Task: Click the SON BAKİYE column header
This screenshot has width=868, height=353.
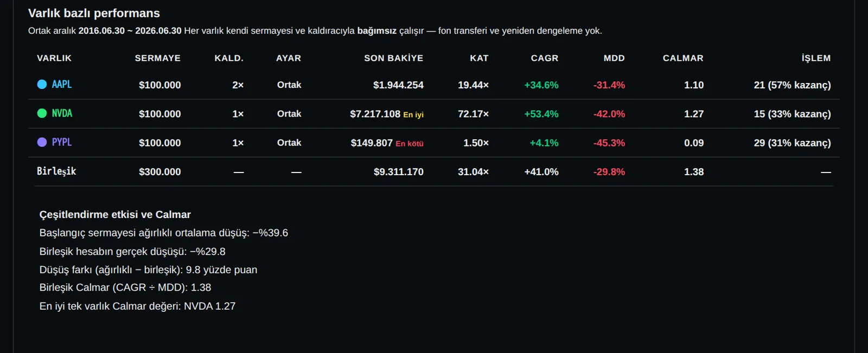Action: pos(394,58)
